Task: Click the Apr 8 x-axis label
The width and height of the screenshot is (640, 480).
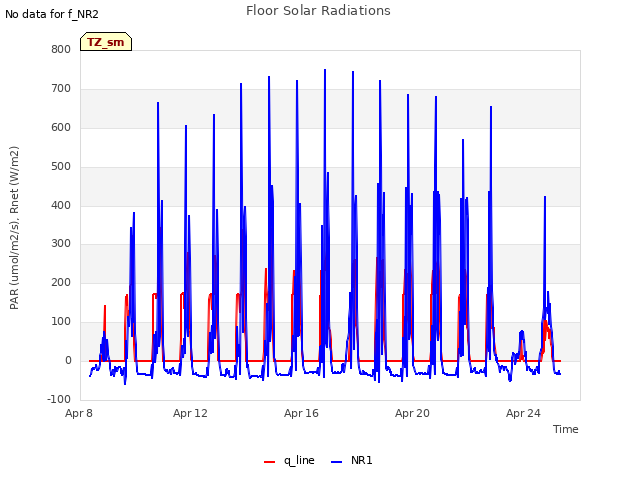Action: [79, 413]
